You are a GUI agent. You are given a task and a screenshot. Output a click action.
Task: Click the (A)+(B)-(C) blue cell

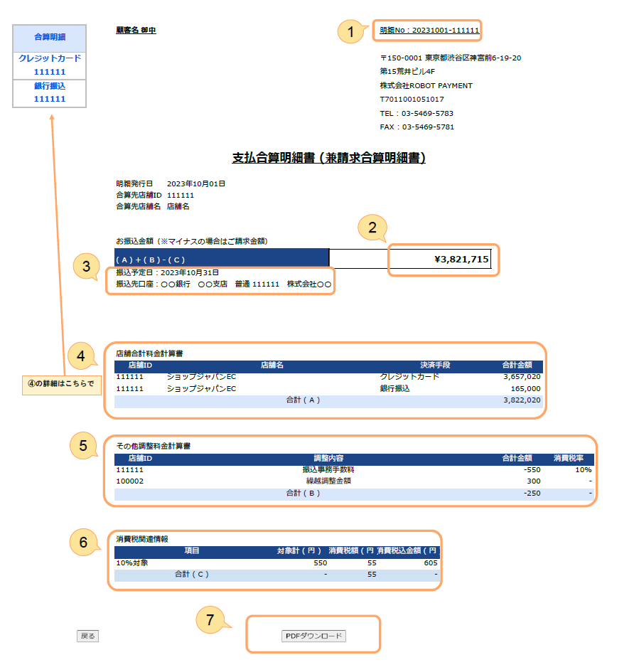[x=222, y=259]
